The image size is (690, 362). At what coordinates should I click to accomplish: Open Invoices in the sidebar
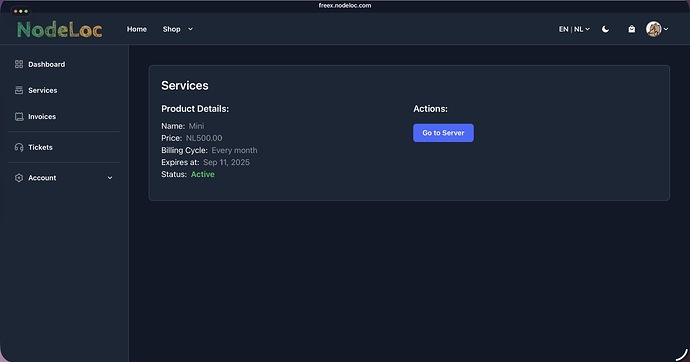point(42,117)
